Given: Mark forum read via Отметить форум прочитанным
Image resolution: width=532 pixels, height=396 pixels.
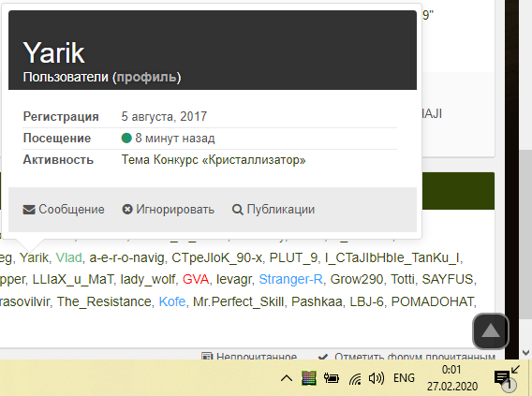Looking at the screenshot, I should pos(406,356).
